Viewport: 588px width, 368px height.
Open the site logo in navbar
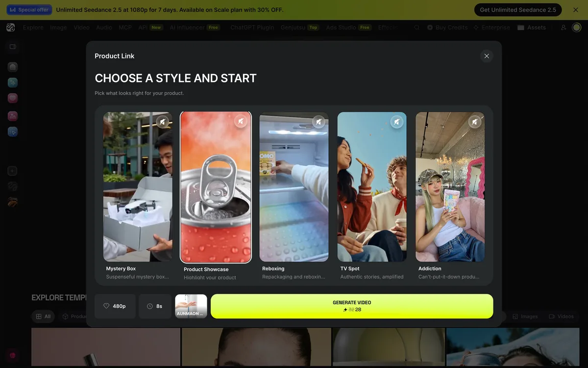pyautogui.click(x=11, y=27)
